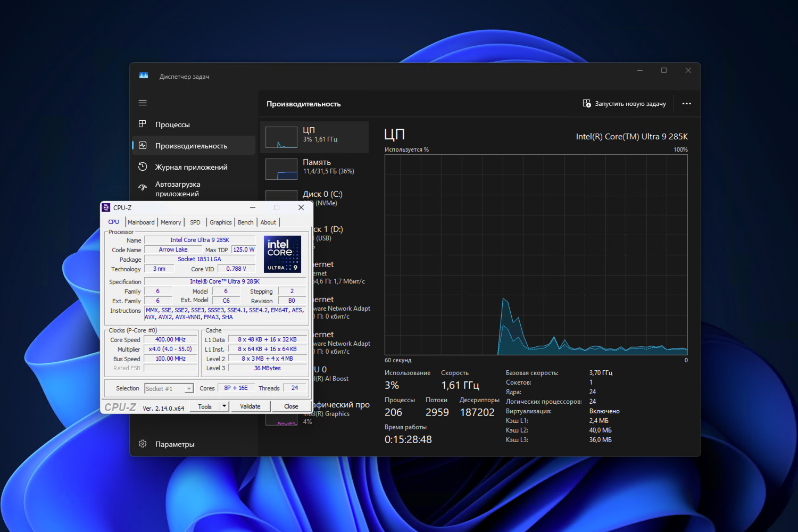Open the SPD tab in CPU-Z
The image size is (798, 532).
tap(195, 222)
